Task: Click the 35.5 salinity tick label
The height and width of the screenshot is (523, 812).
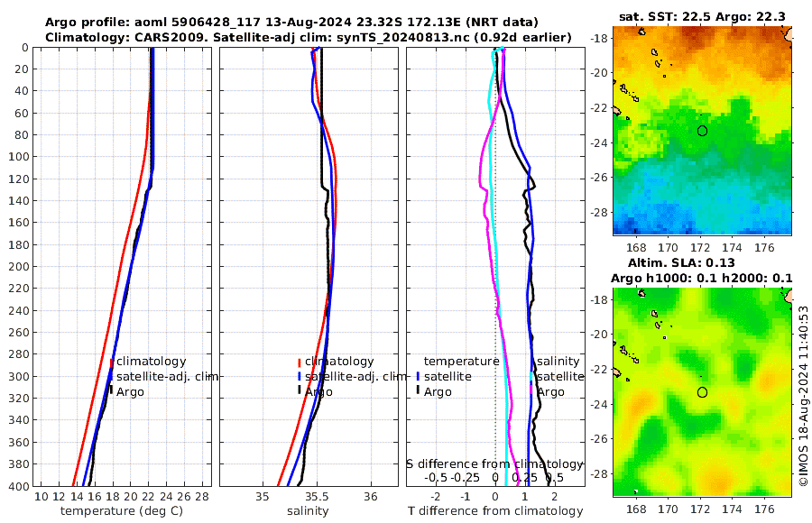Action: click(318, 497)
